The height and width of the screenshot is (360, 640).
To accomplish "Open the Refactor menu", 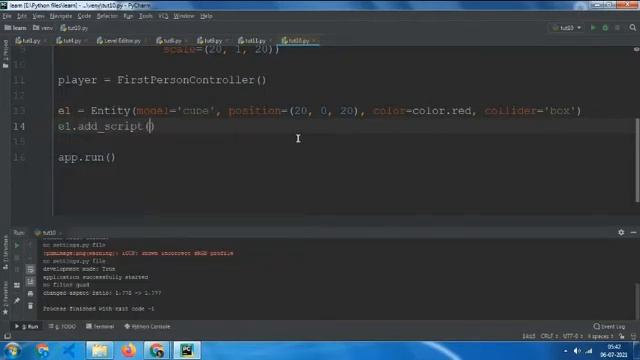I will (107, 16).
